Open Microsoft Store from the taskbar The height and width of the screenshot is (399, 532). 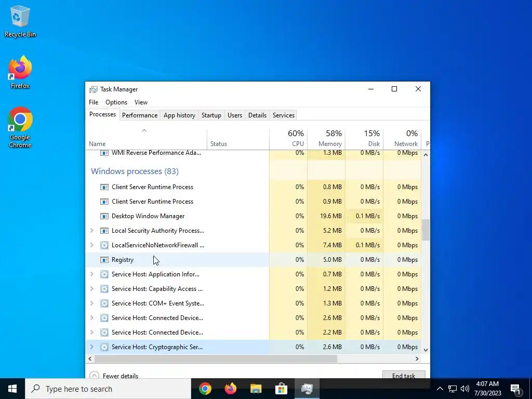(x=281, y=389)
